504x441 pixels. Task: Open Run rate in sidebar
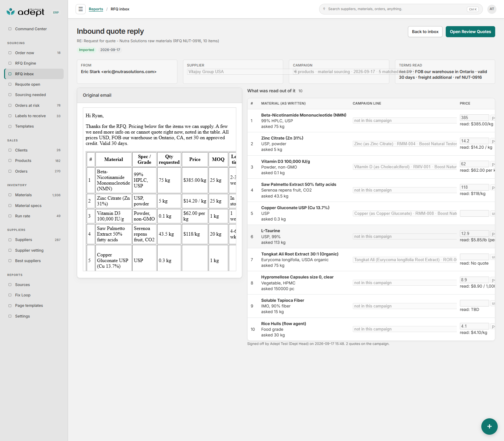coord(34,216)
